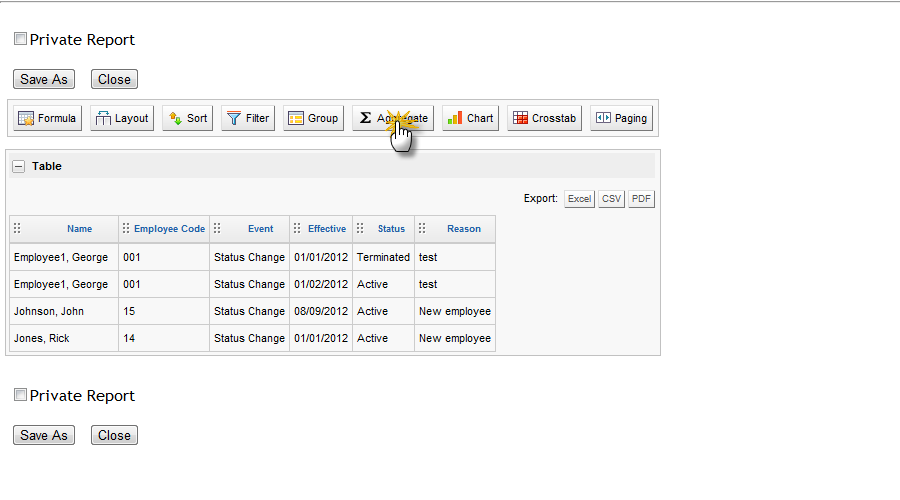Image resolution: width=900 pixels, height=500 pixels.
Task: Click employee code '14' cell
Action: [x=164, y=338]
